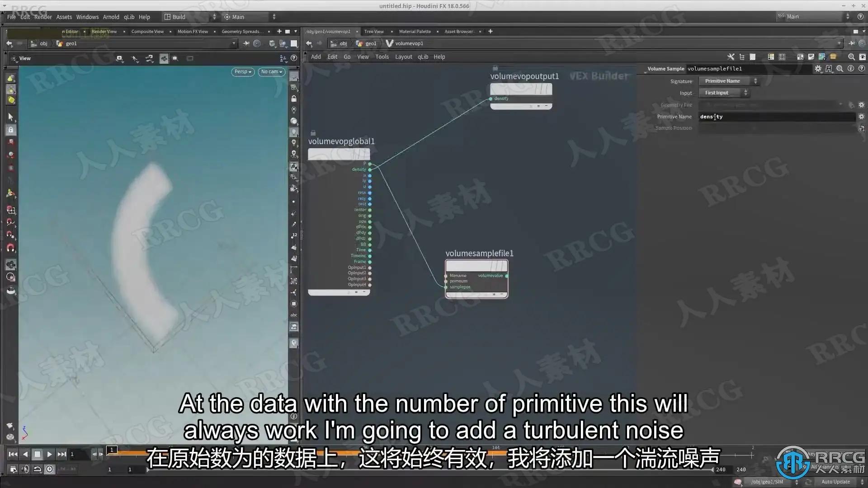Click the volumevop1 path button
The height and width of the screenshot is (488, 868).
405,43
